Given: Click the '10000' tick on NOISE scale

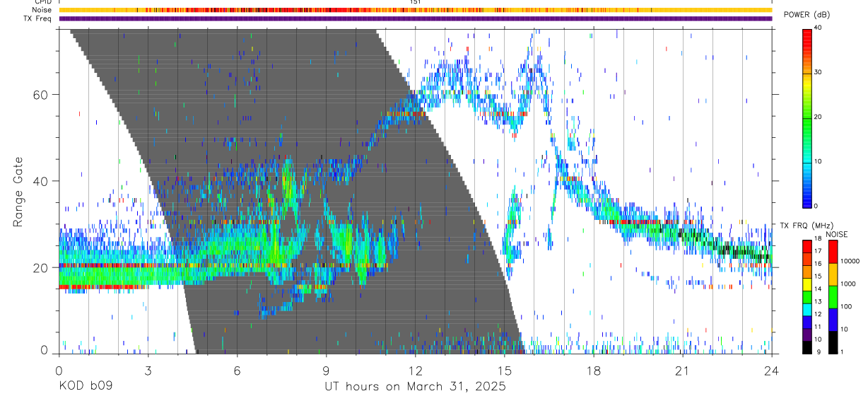Looking at the screenshot, I should tap(852, 261).
